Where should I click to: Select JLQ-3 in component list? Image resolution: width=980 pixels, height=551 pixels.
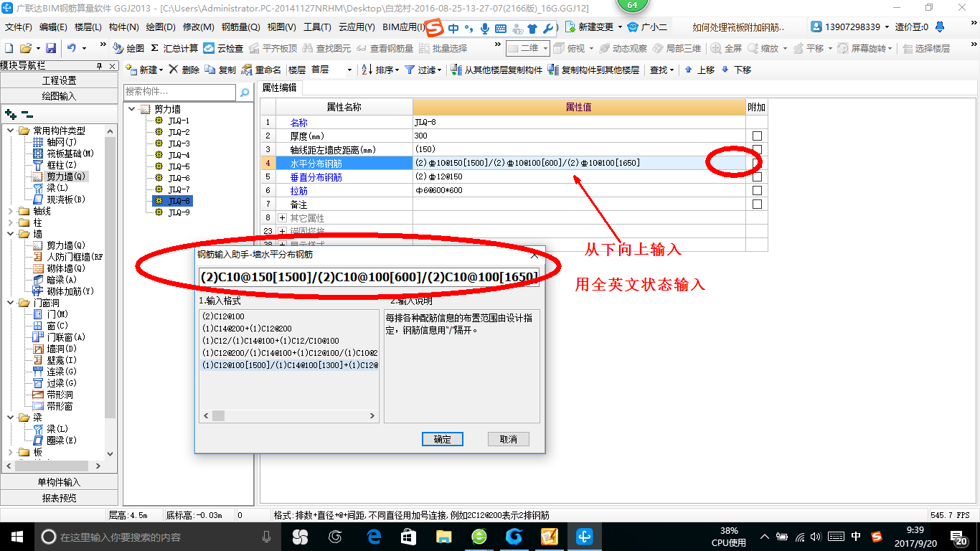(179, 143)
